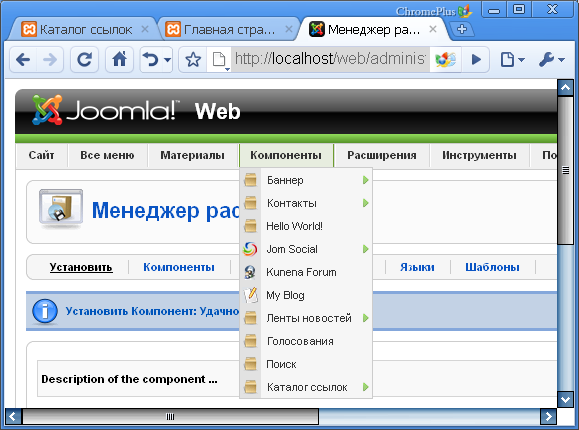The height and width of the screenshot is (430, 579).
Task: Open the Материалы menu
Action: (192, 155)
